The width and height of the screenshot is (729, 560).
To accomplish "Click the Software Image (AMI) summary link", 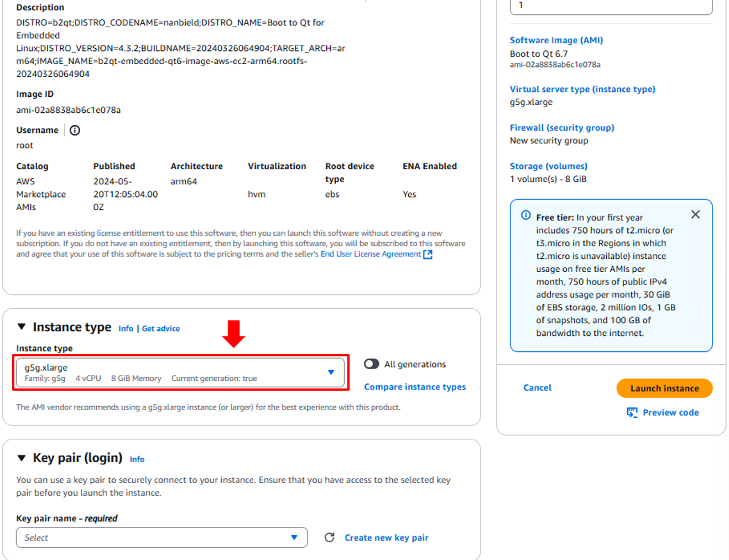I will [x=556, y=40].
